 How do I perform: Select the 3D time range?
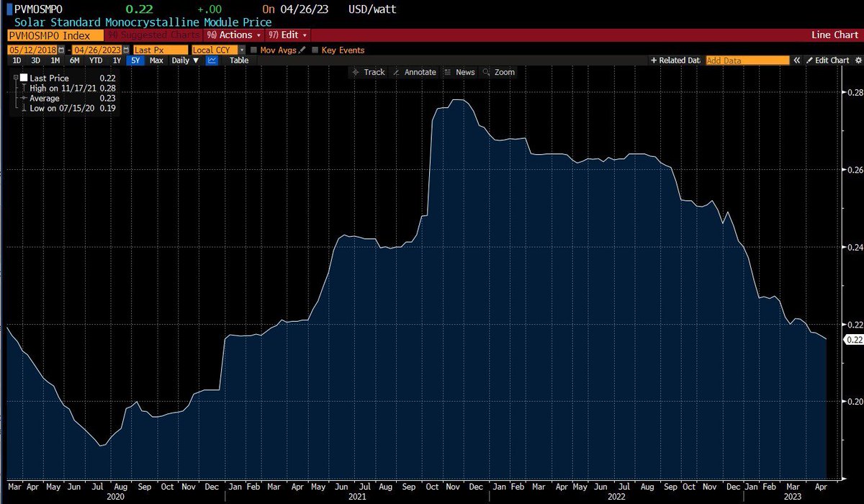[x=35, y=60]
